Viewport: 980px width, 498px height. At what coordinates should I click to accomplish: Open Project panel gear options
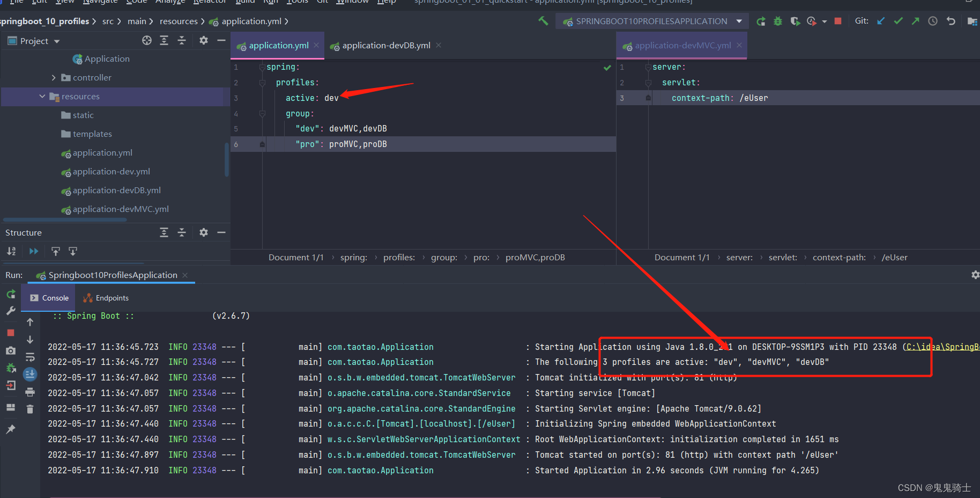(x=204, y=40)
